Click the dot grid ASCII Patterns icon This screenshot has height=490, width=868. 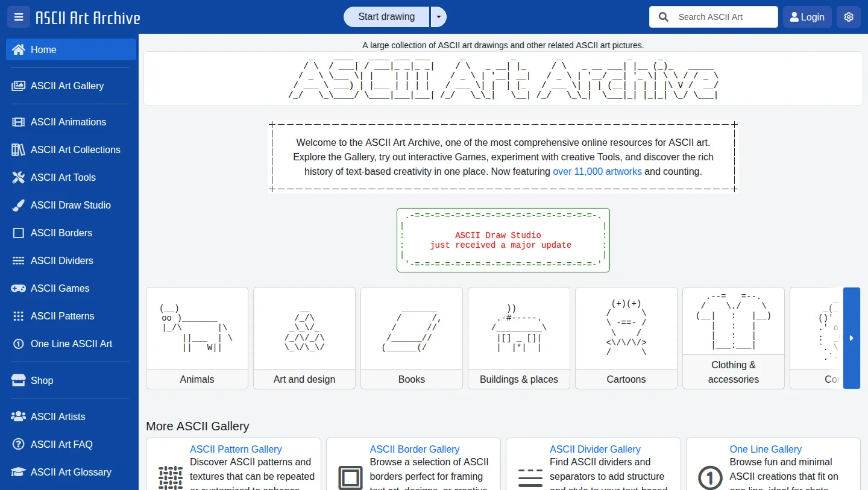(x=19, y=316)
